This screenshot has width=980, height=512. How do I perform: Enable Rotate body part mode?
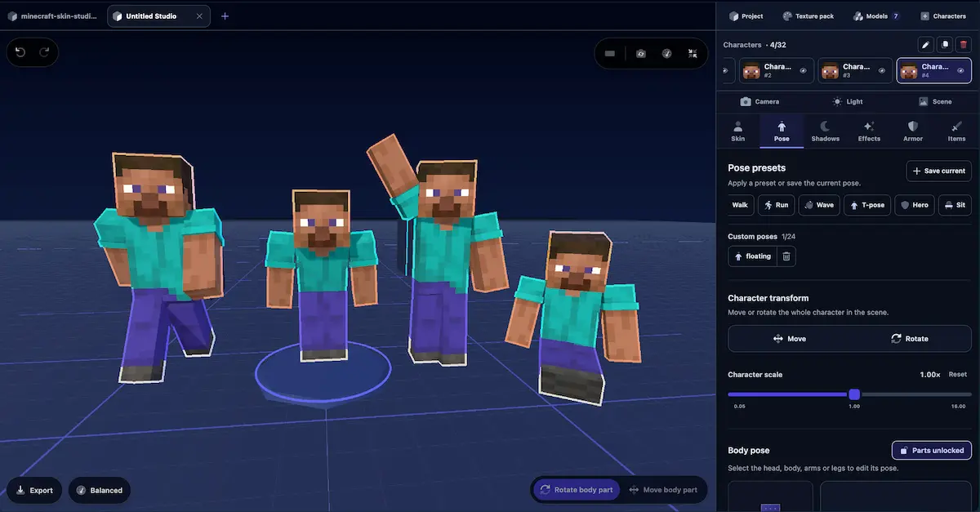pos(576,490)
